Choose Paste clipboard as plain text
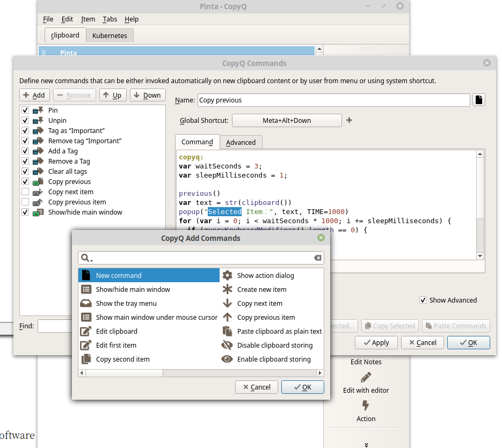The image size is (502, 448). point(272,331)
